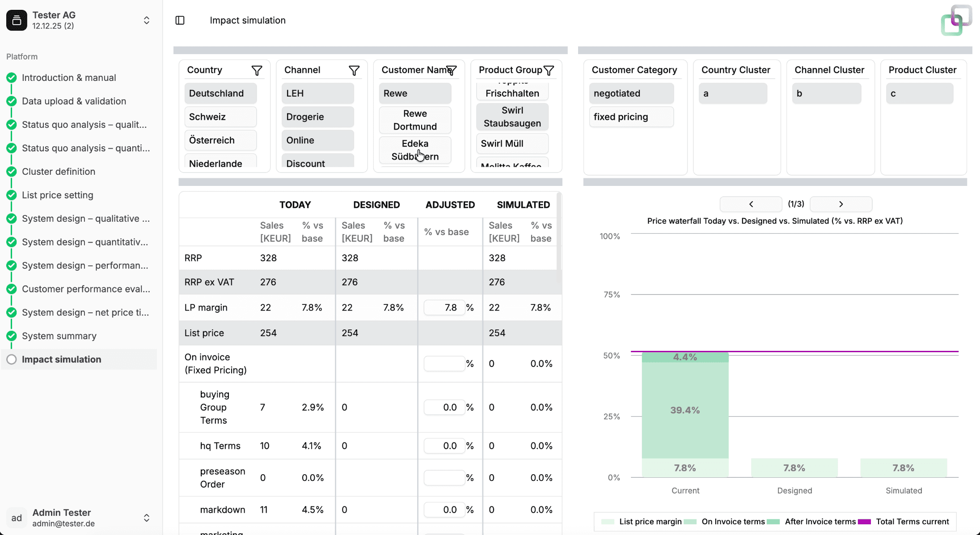Open the Channel filter funnel icon

(x=354, y=71)
